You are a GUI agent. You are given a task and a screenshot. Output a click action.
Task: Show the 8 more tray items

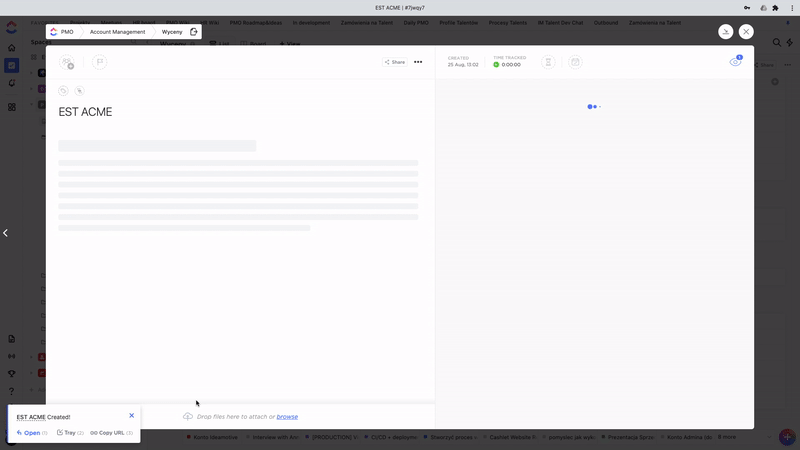(727, 437)
